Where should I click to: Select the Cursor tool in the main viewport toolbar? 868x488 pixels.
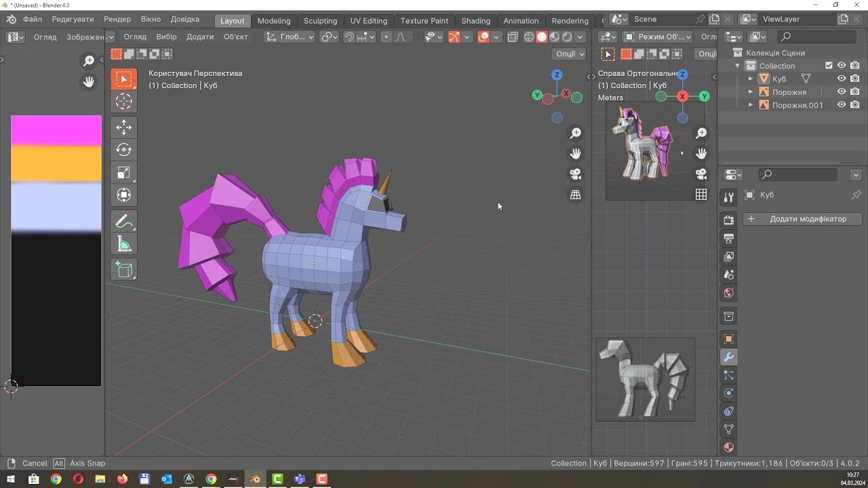pyautogui.click(x=123, y=102)
